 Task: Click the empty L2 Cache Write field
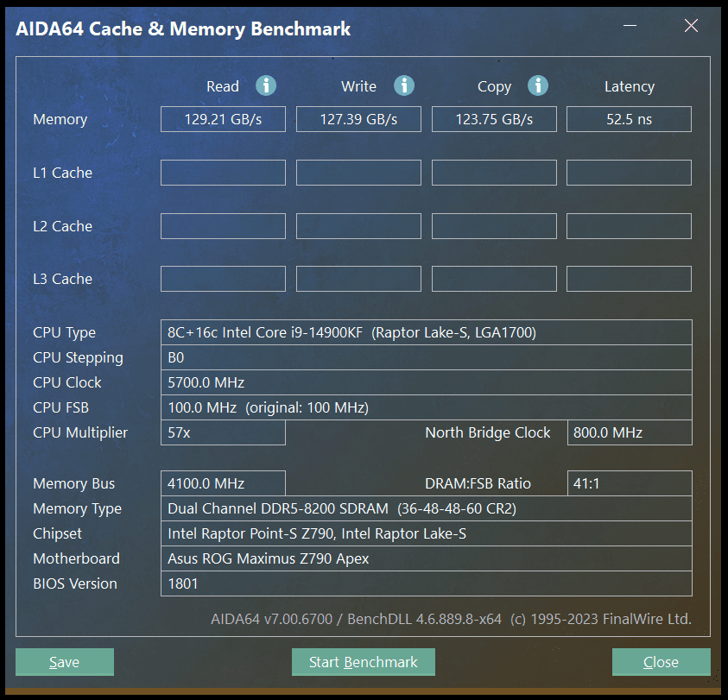point(358,226)
